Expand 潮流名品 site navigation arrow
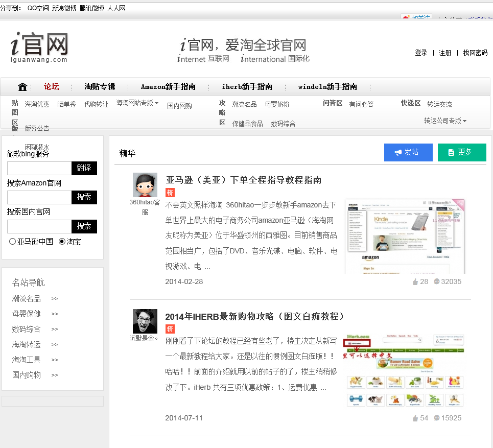493x448 pixels. (55, 299)
